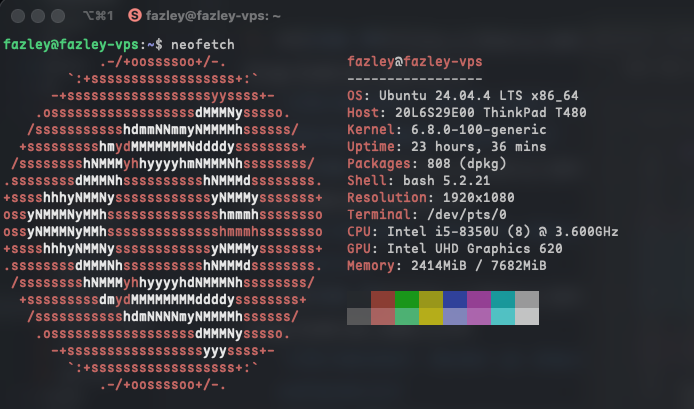Viewport: 694px width, 409px height.
Task: Click the light magenta swatch in bottom row
Action: click(x=479, y=316)
